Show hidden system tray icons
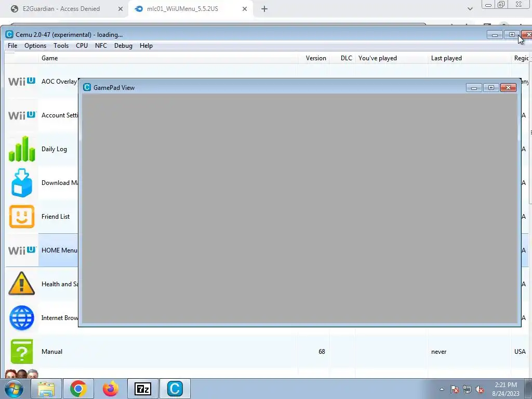This screenshot has height=399, width=532. click(442, 389)
